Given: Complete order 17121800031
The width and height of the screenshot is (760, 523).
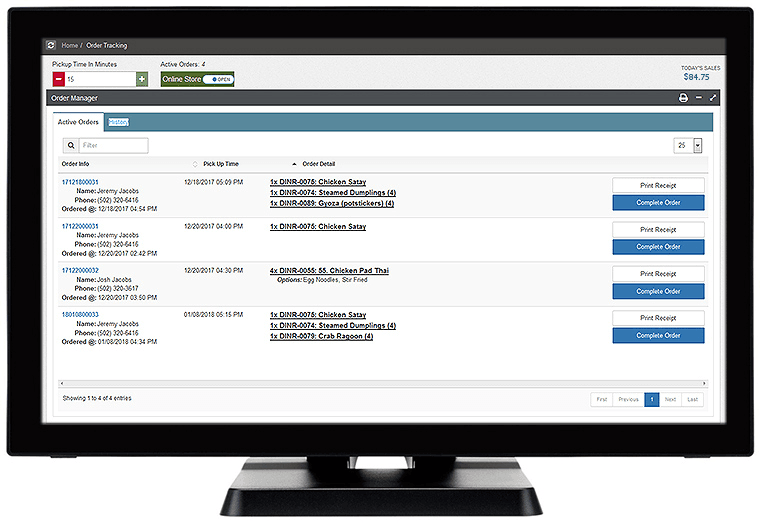Looking at the screenshot, I should point(657,202).
